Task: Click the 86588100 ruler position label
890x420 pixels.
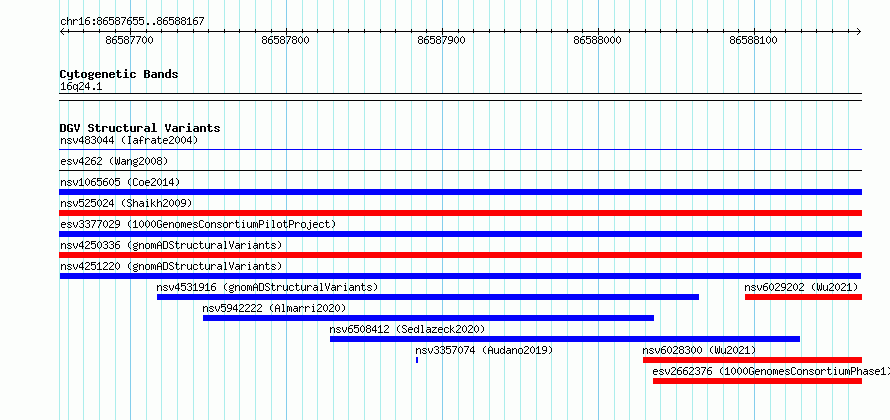Action: (754, 40)
